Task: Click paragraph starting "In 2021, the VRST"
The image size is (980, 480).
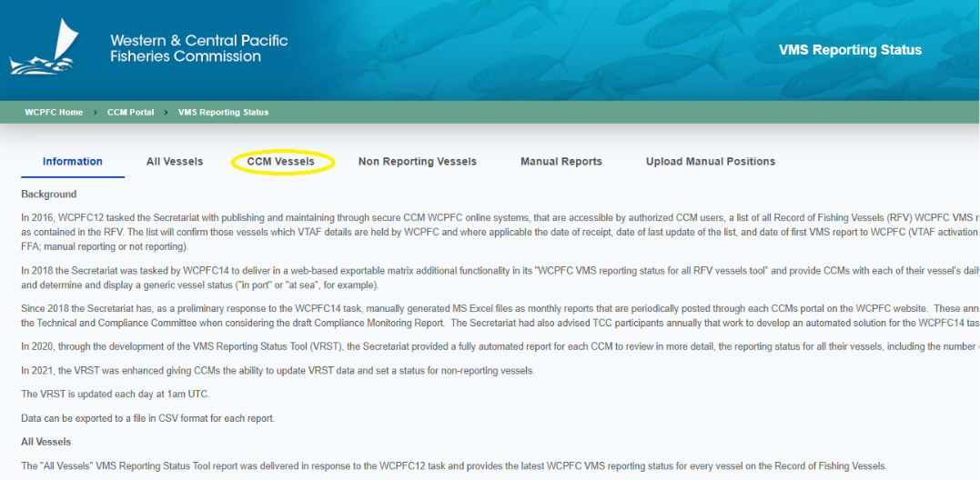Action: [x=278, y=370]
